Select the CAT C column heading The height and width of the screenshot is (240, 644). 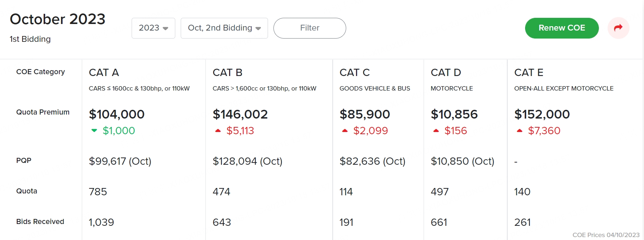[x=355, y=73]
